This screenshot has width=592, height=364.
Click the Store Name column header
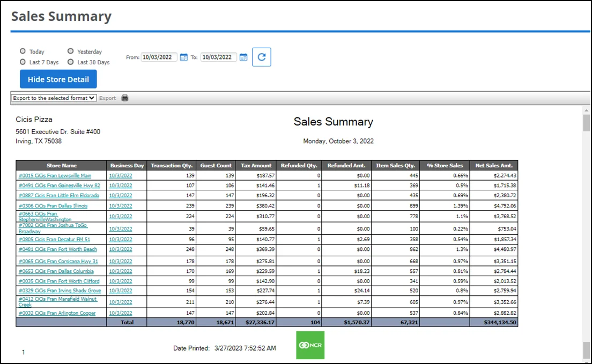(x=61, y=166)
